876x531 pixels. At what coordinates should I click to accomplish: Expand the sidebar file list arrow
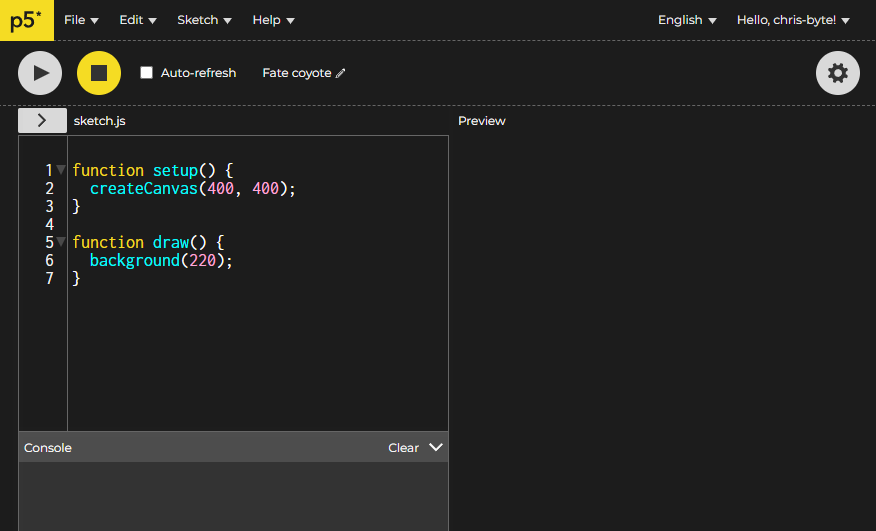coord(42,120)
